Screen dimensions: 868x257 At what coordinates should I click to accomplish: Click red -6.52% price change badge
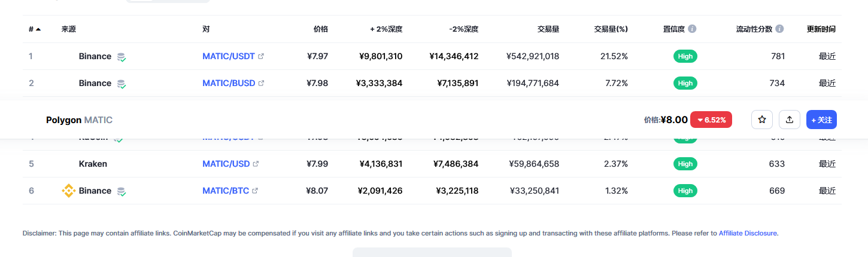(711, 120)
